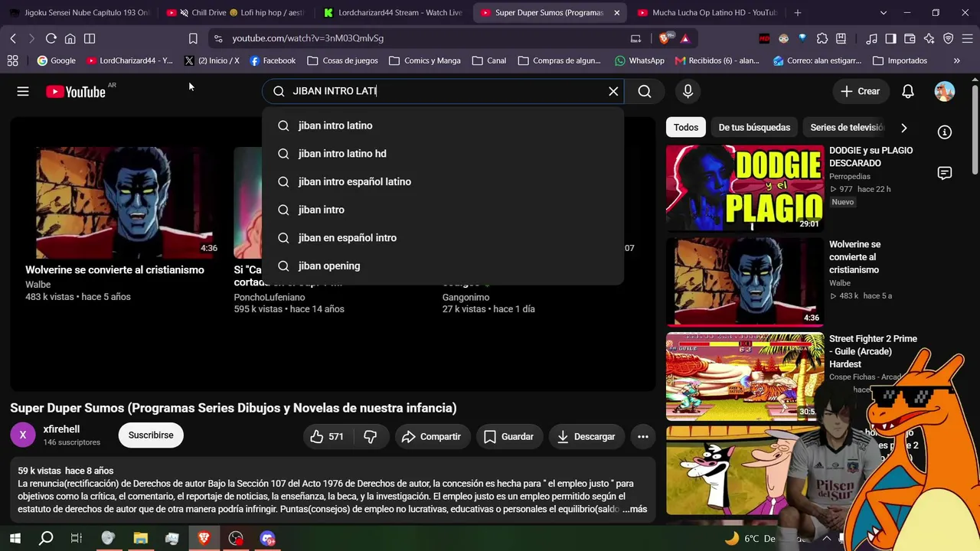Open more actions ellipsis under video
Image resolution: width=980 pixels, height=551 pixels.
click(643, 436)
